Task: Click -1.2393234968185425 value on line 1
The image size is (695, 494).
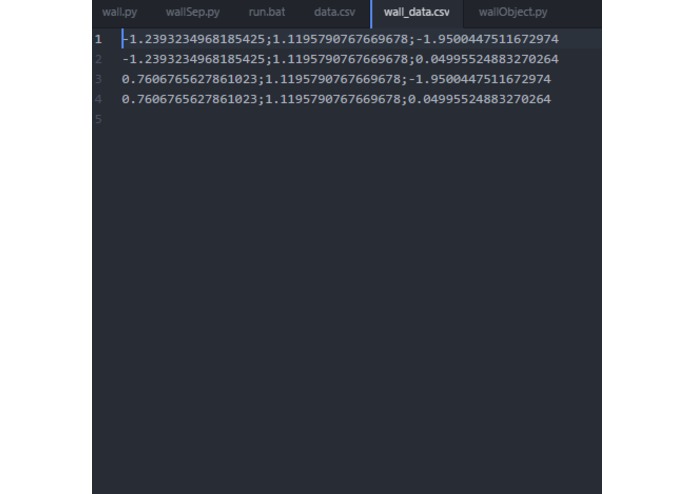Action: click(193, 39)
